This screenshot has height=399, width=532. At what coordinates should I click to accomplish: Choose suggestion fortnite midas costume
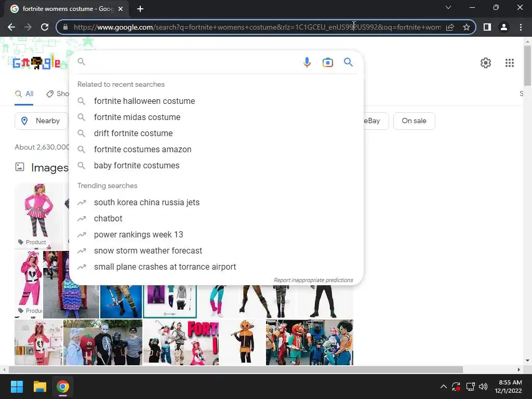tap(216, 117)
